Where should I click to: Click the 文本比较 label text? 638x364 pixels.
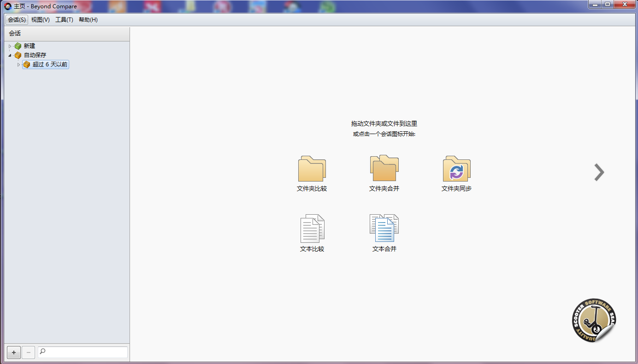click(x=312, y=249)
